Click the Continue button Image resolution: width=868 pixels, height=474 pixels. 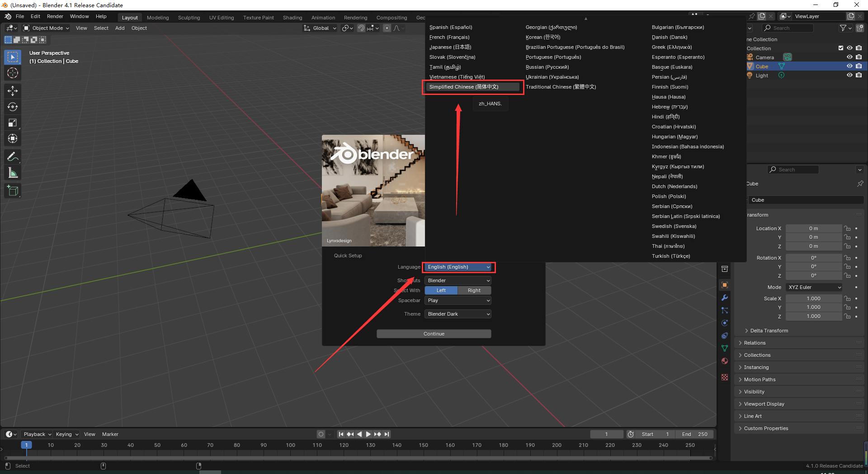pyautogui.click(x=434, y=333)
